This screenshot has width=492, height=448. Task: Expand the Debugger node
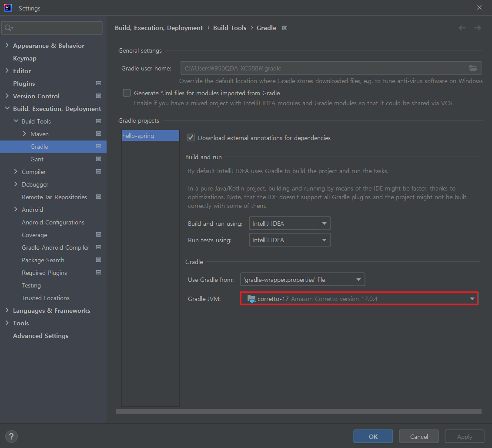(x=16, y=184)
